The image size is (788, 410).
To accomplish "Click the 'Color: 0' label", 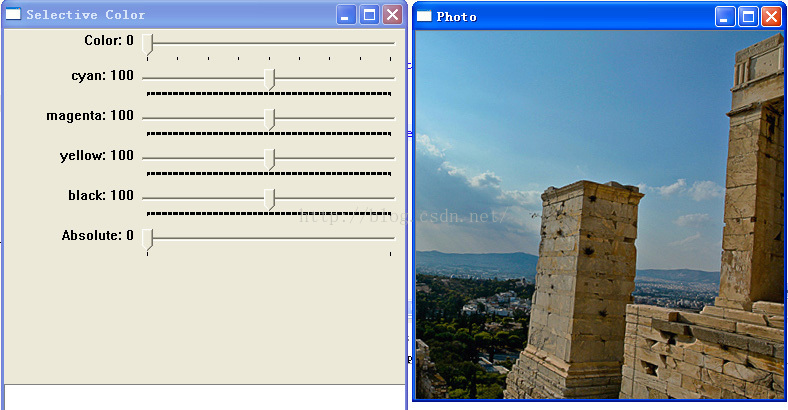I will point(109,40).
